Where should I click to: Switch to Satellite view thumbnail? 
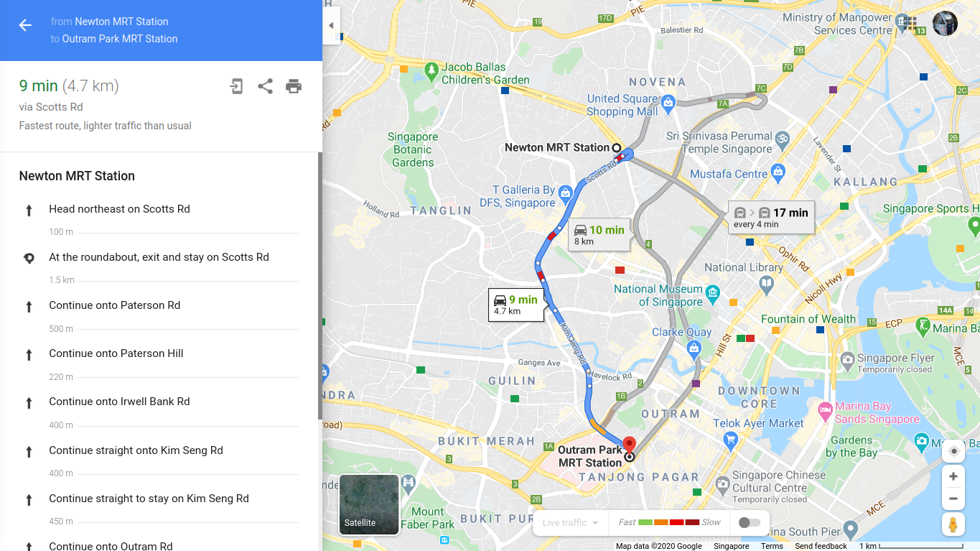(369, 504)
